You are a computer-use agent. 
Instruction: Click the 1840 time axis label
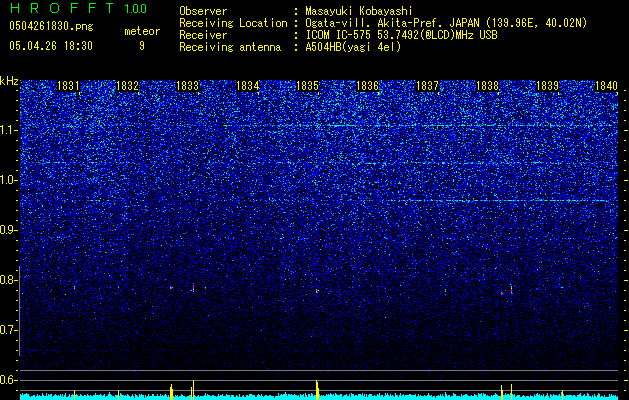click(606, 86)
